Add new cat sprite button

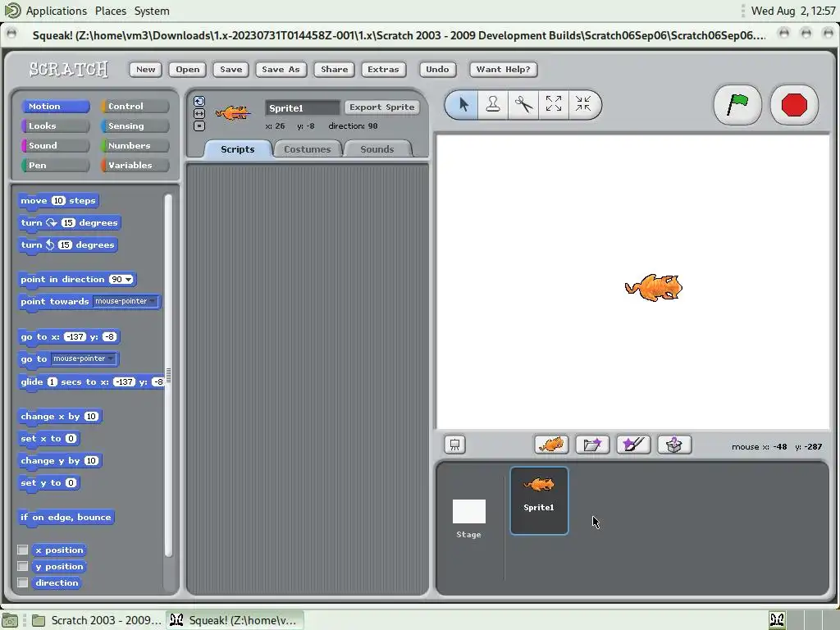coord(551,445)
